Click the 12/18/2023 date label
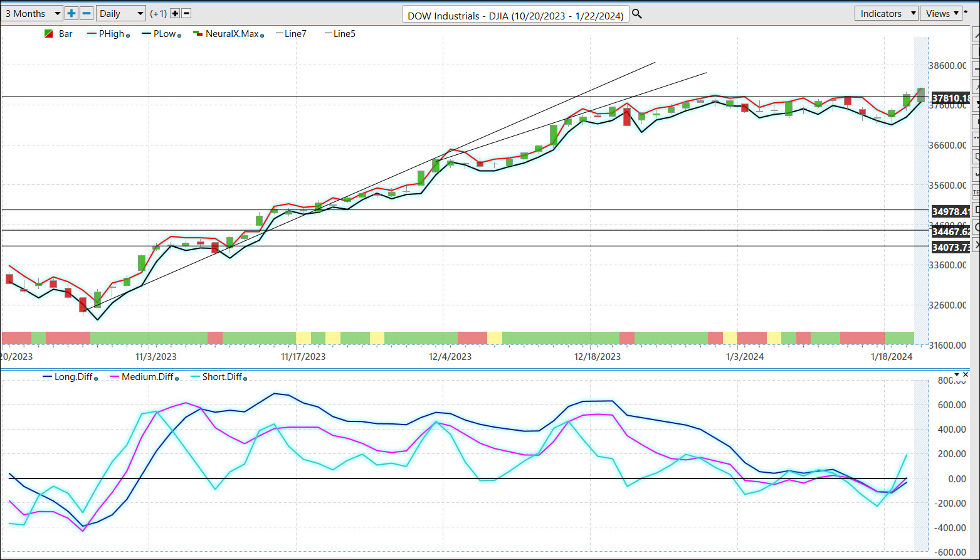The image size is (980, 560). tap(598, 357)
